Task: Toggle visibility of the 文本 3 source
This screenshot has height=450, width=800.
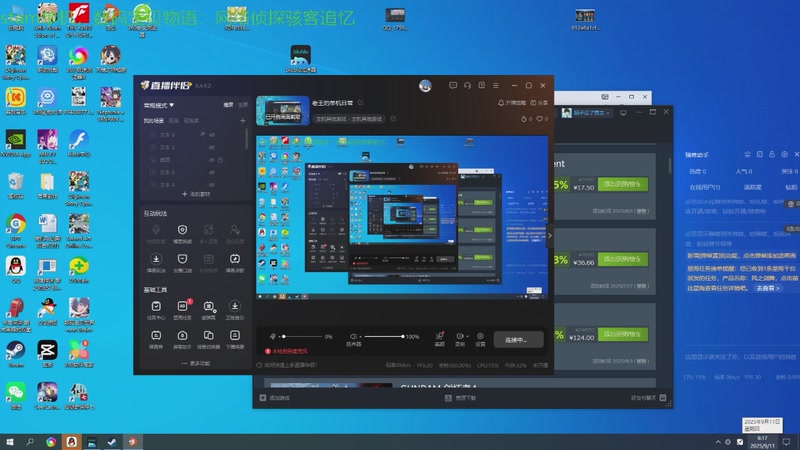Action: tap(212, 147)
